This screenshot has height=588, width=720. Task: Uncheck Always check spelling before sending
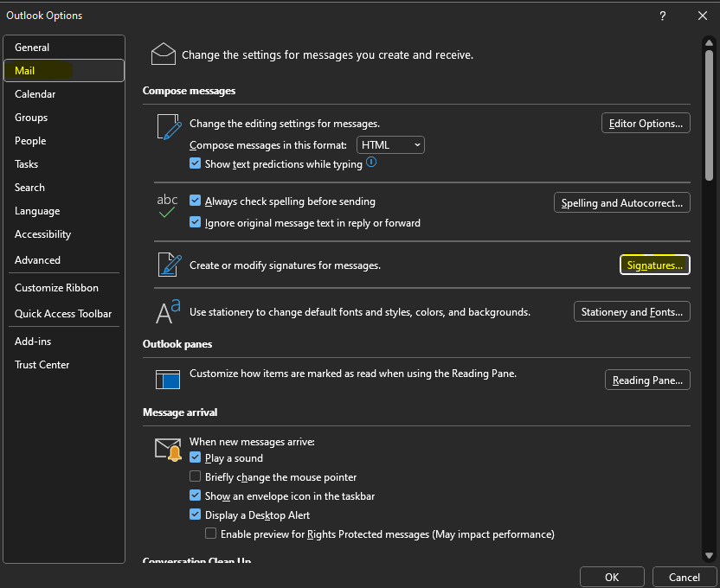tap(195, 201)
